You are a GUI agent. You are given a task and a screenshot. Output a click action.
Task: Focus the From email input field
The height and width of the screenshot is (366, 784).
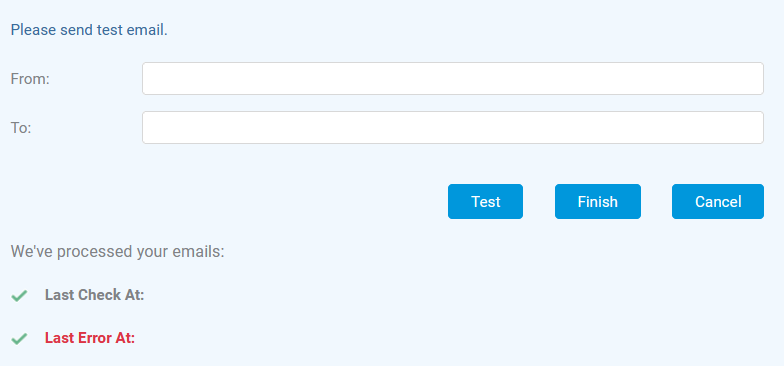point(452,78)
